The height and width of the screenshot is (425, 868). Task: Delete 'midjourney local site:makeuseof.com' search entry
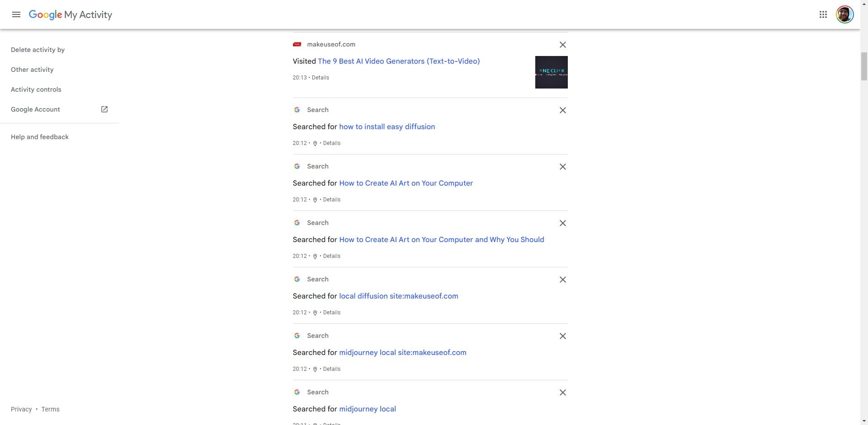pos(563,336)
